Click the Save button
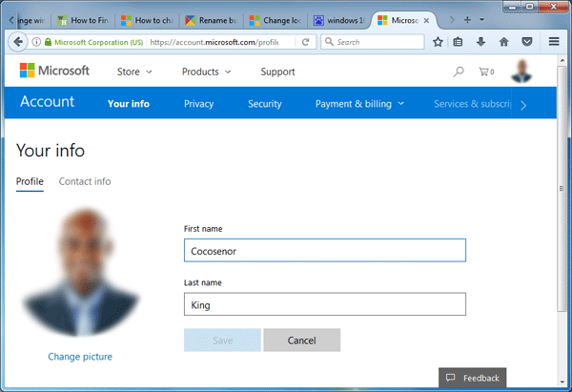Viewport: 572px width, 392px height. tap(222, 340)
